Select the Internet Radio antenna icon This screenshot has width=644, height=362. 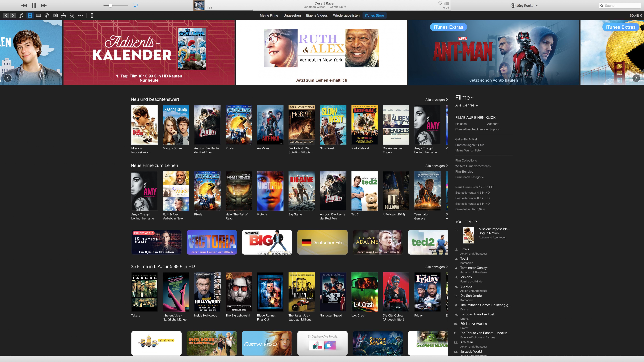coord(72,15)
